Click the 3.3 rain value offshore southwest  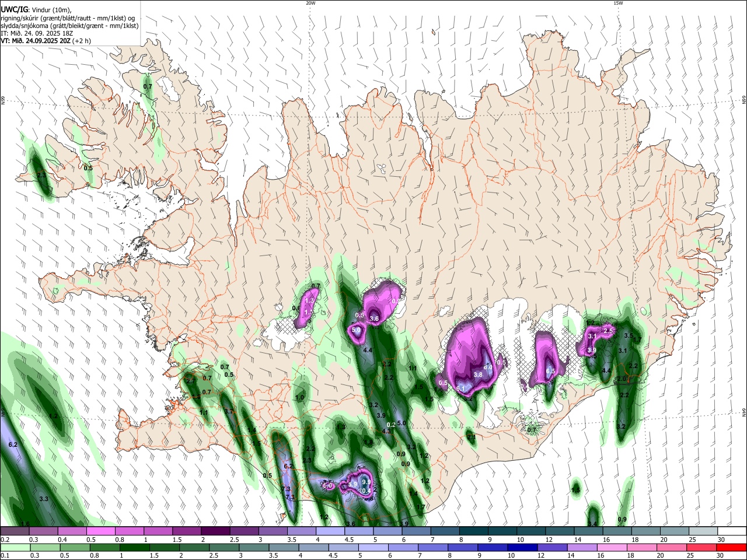pyautogui.click(x=44, y=499)
